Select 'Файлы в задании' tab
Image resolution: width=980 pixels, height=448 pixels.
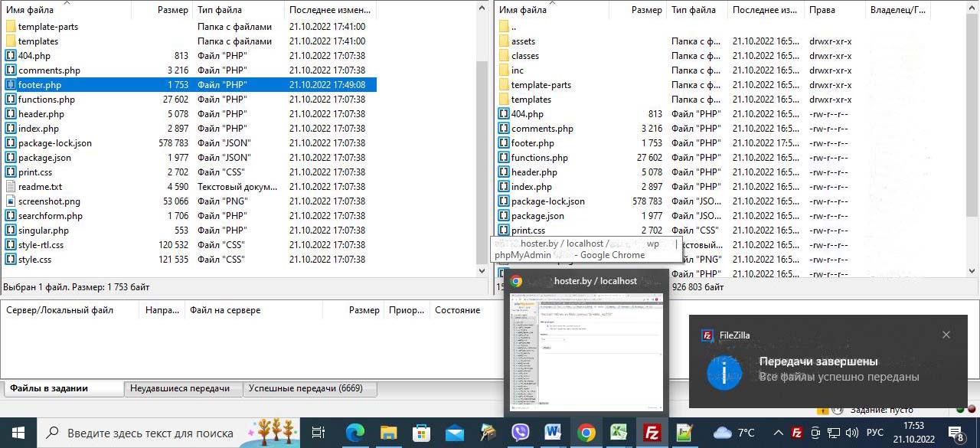[49, 388]
